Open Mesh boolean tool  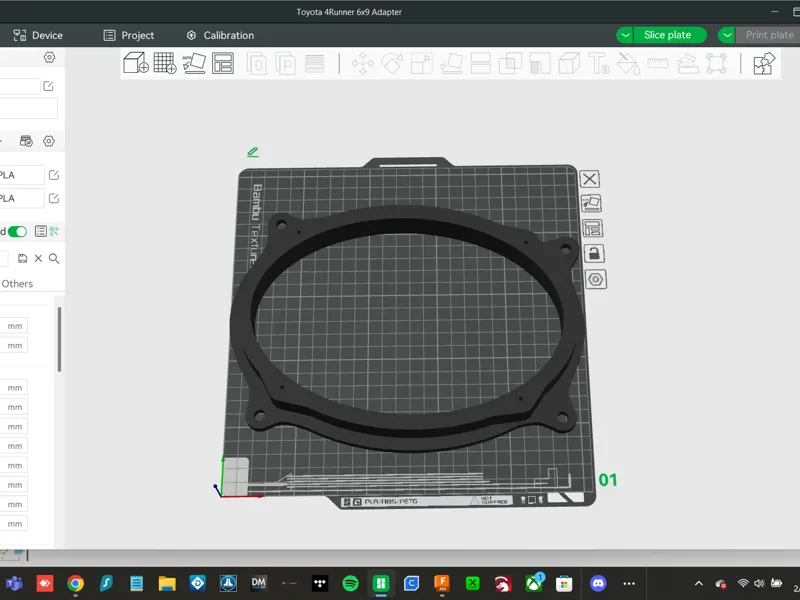pos(510,64)
